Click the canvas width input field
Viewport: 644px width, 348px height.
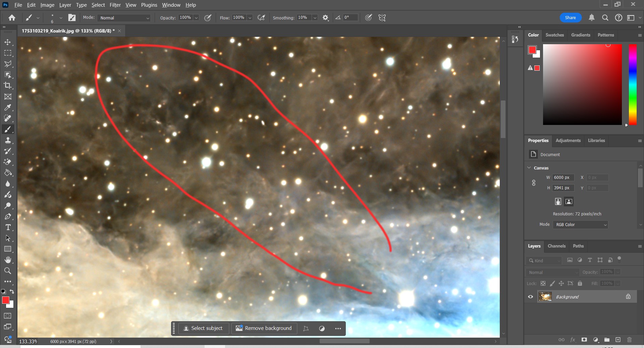coord(563,178)
